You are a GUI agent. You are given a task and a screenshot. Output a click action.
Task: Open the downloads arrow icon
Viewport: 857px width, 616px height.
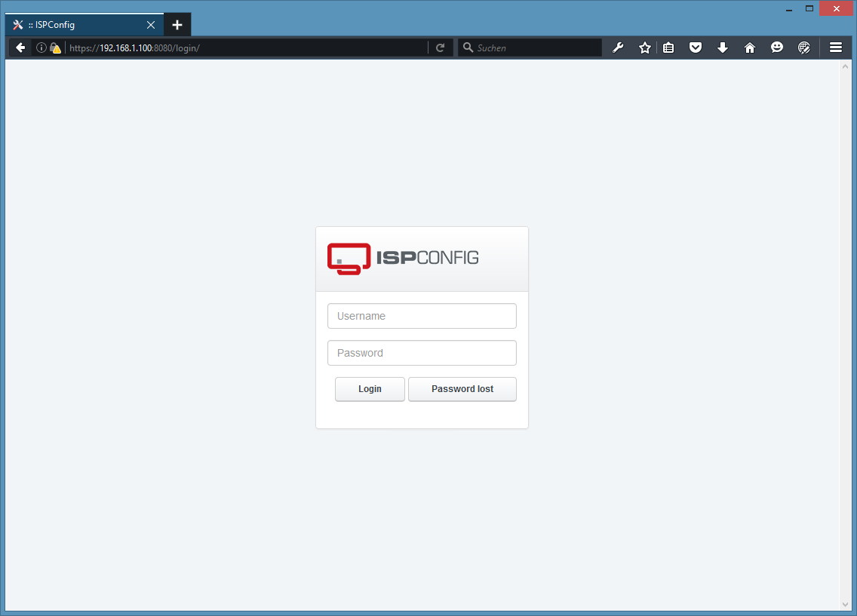(723, 48)
